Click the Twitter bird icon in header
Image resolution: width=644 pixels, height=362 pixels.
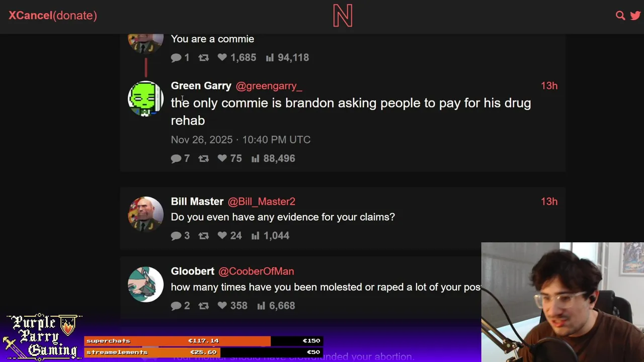[x=635, y=16]
